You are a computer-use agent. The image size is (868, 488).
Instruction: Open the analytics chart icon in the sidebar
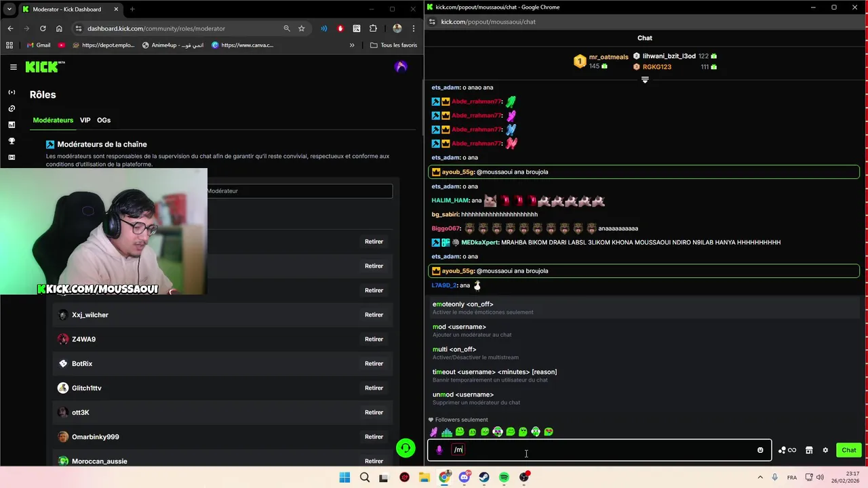[12, 125]
